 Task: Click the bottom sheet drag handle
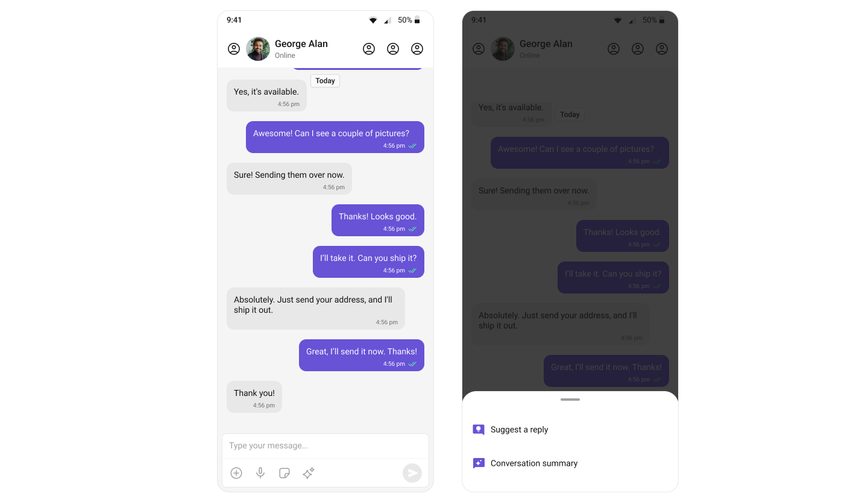[570, 400]
